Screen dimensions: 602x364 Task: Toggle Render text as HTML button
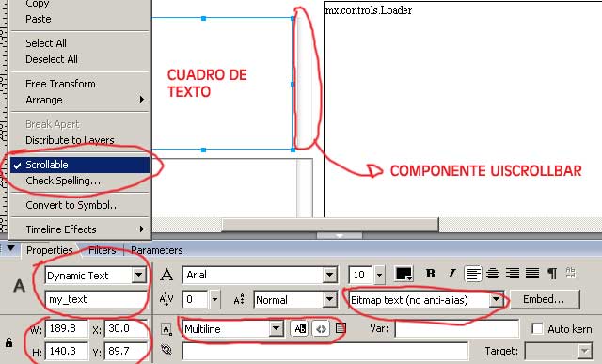(321, 328)
